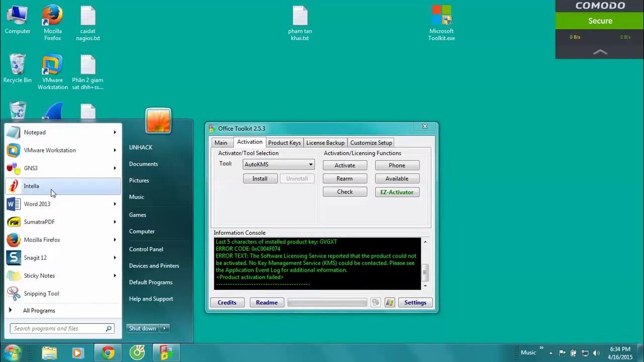Viewport: 644px width, 362px height.
Task: Click the Readme button
Action: (267, 303)
